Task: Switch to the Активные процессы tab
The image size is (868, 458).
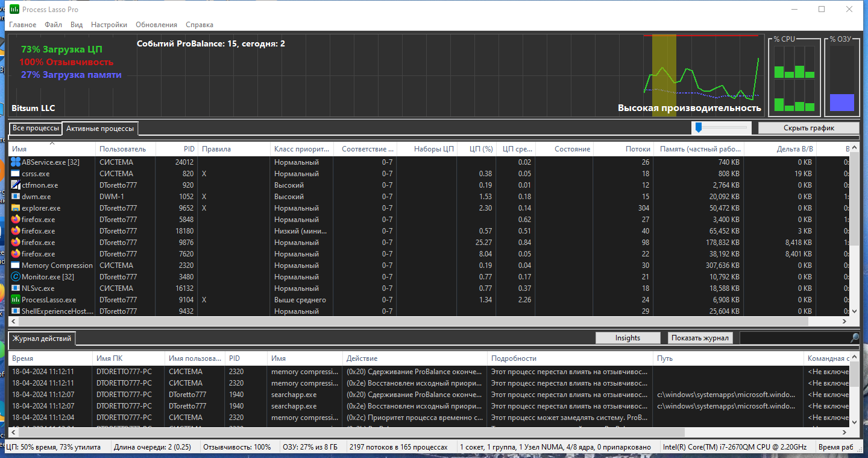Action: tap(101, 129)
